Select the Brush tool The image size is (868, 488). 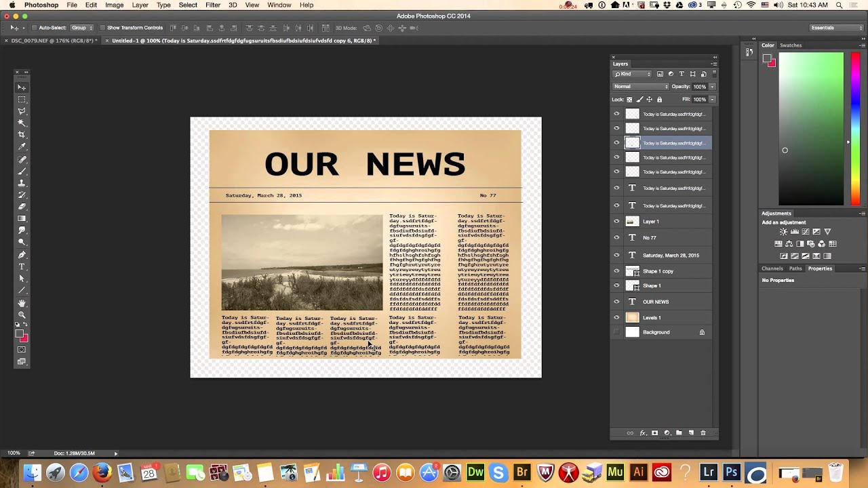click(22, 171)
